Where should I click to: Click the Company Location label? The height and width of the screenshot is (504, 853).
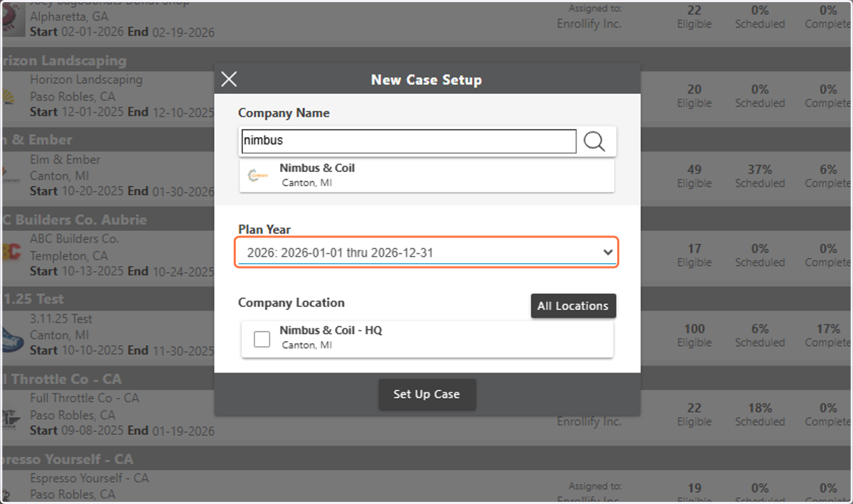tap(291, 303)
